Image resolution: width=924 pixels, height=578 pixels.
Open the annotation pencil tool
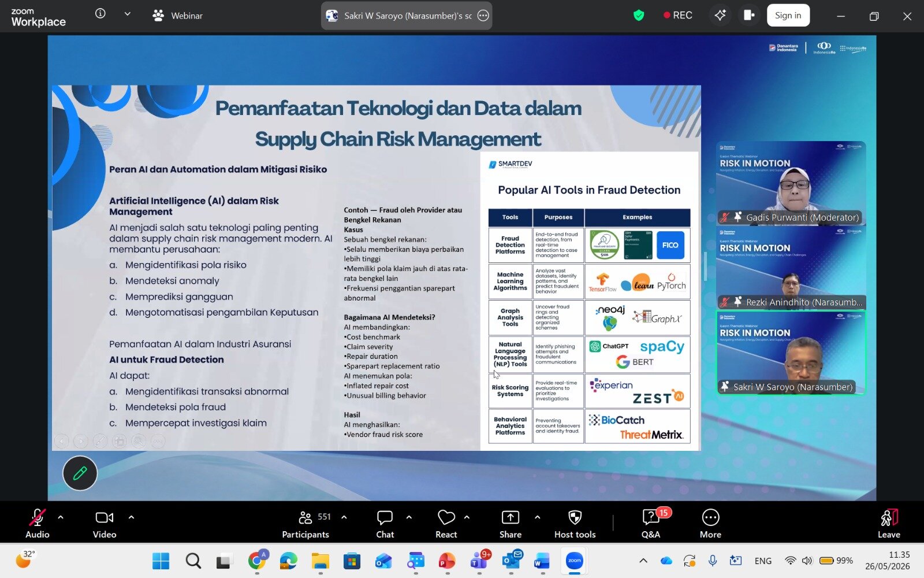(80, 473)
